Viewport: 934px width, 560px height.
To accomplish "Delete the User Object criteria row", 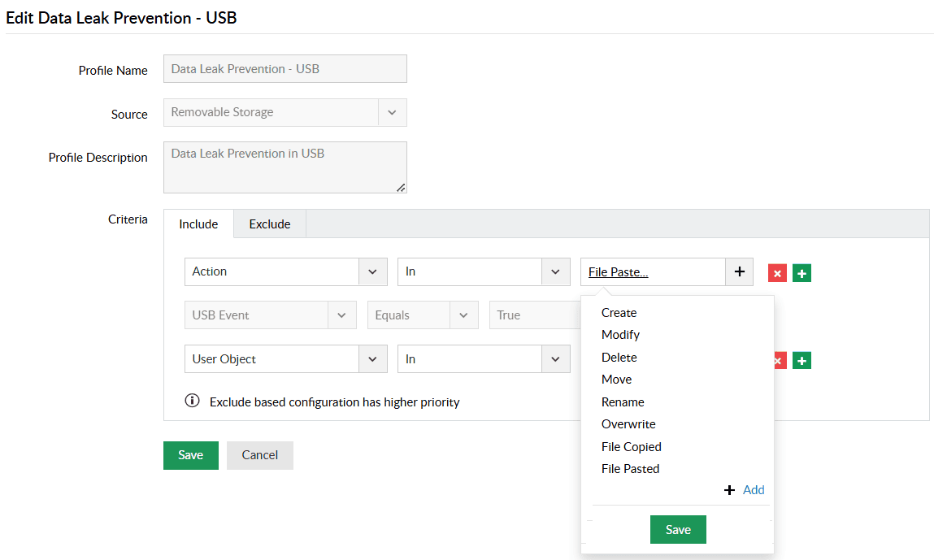I will [x=777, y=360].
